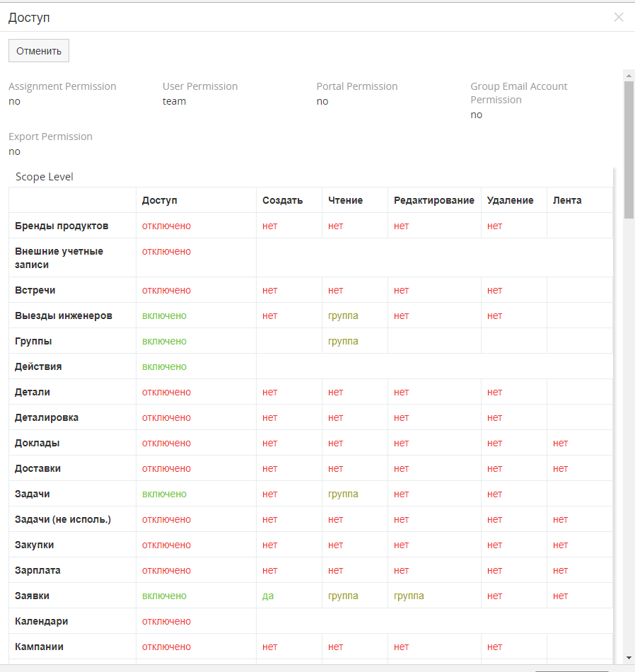635x672 pixels.
Task: Click the Доступ column header
Action: 160,200
